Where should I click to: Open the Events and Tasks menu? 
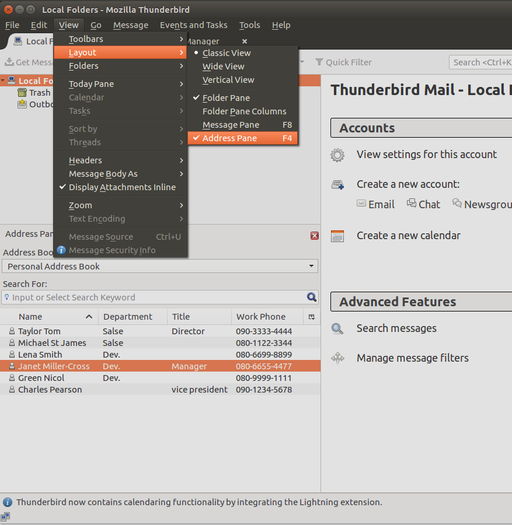tap(194, 25)
